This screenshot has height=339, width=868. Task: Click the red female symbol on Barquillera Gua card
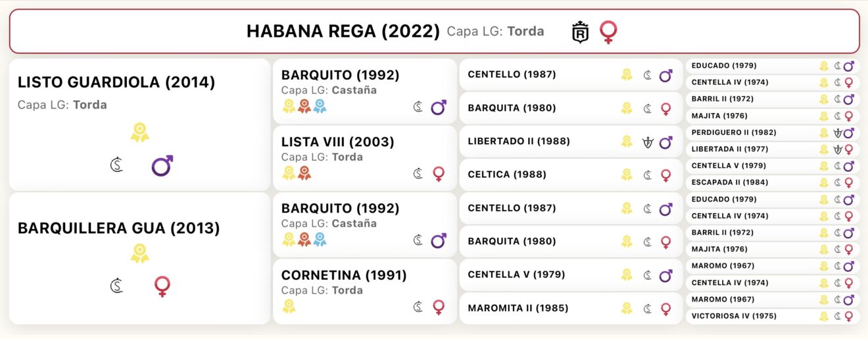(x=162, y=286)
